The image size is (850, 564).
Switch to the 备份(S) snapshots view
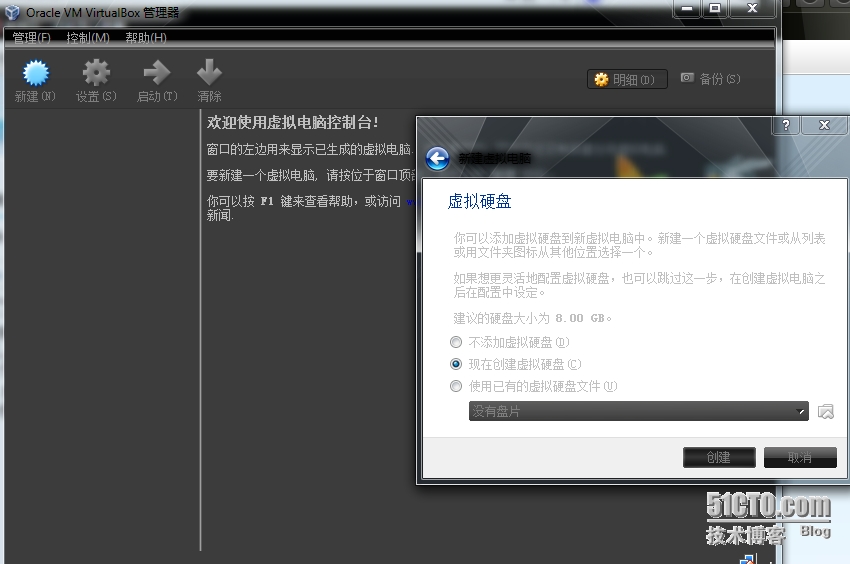tap(711, 79)
